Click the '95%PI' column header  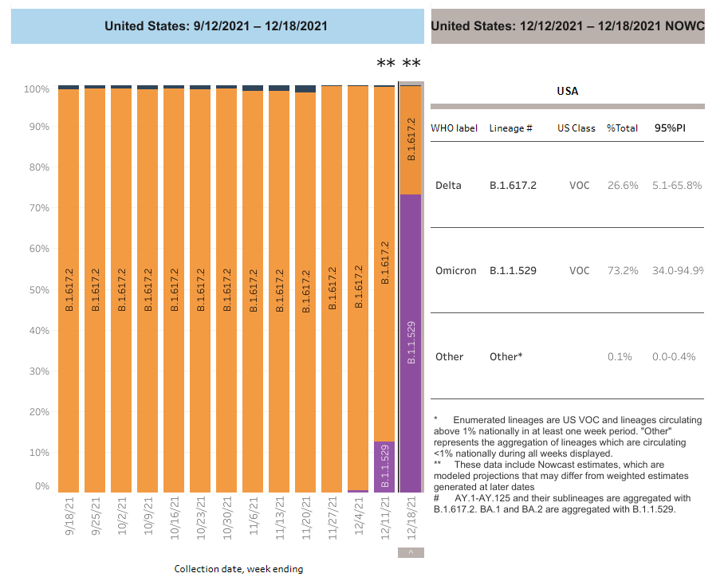(670, 128)
